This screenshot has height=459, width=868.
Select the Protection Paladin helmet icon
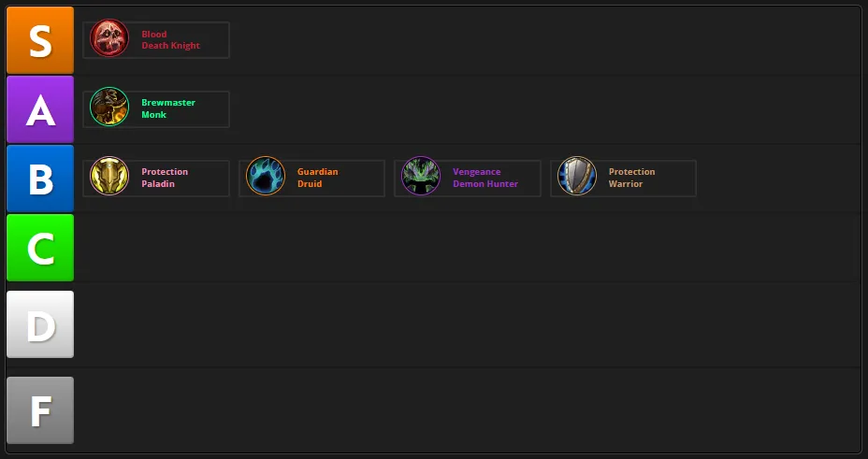(109, 177)
